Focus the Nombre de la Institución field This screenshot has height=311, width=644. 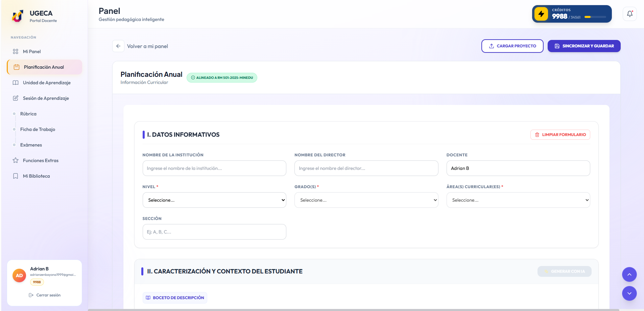(214, 168)
